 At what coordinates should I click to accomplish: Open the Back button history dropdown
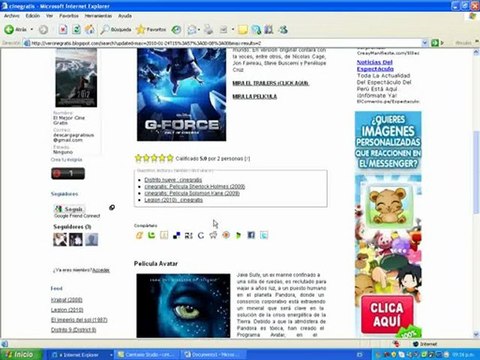coord(32,30)
